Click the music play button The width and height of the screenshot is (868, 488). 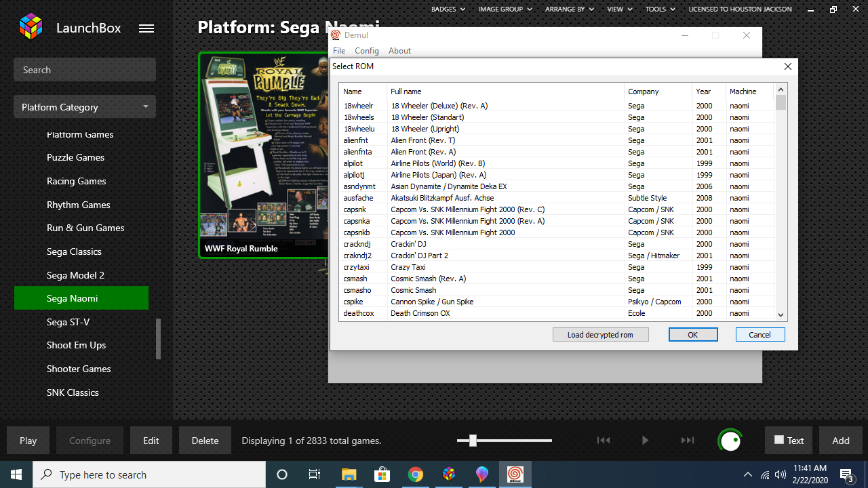(645, 440)
